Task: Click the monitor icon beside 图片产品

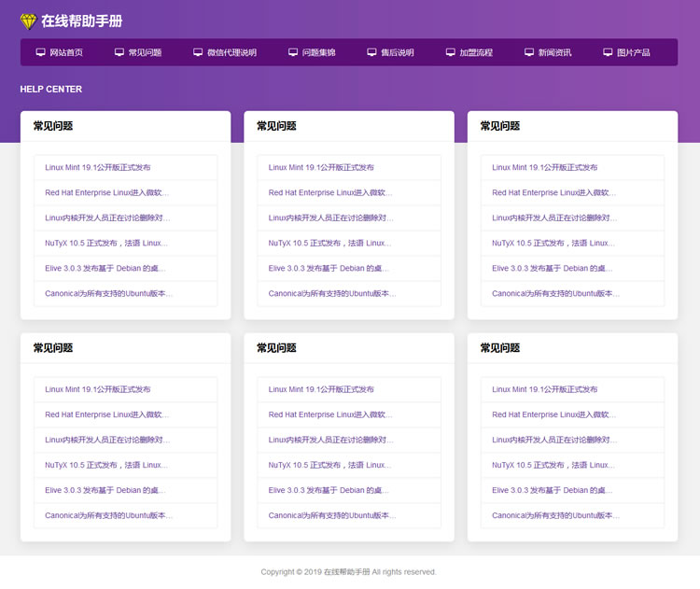Action: click(608, 52)
